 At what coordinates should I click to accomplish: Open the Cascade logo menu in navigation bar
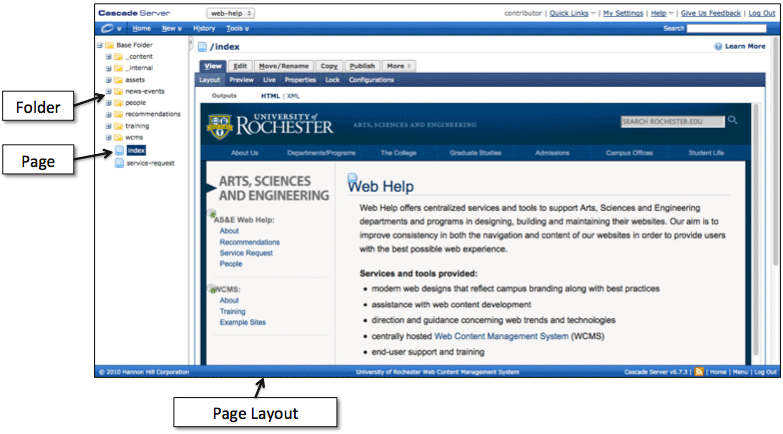tap(111, 28)
